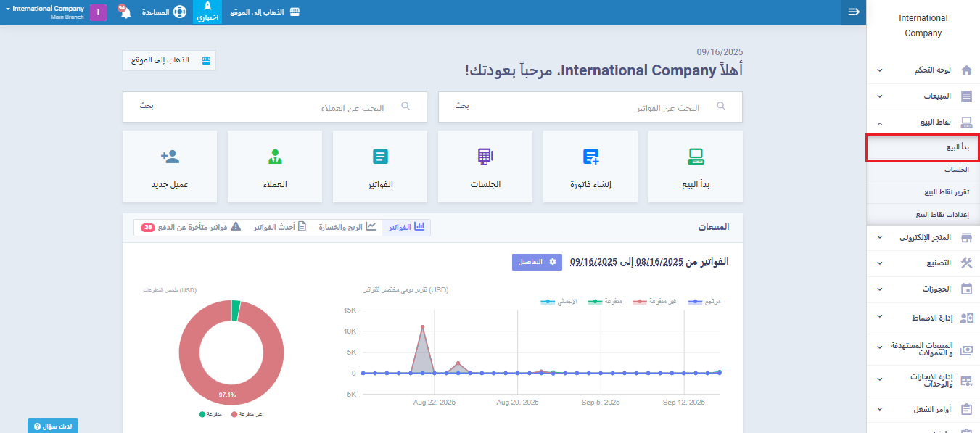
Task: Open the Help (المساعدة) lifebuoy icon
Action: [x=179, y=12]
